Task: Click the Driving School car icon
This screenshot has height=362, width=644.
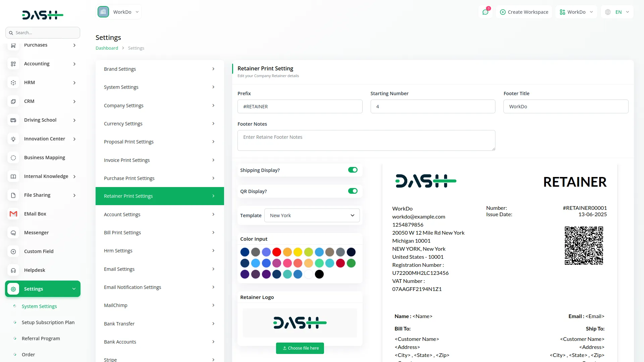Action: [13, 120]
